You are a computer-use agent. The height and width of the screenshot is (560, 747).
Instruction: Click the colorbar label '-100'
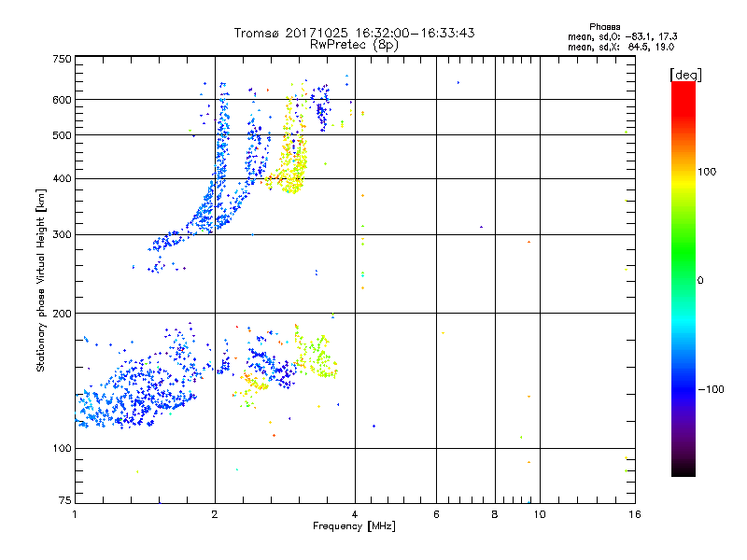point(711,389)
